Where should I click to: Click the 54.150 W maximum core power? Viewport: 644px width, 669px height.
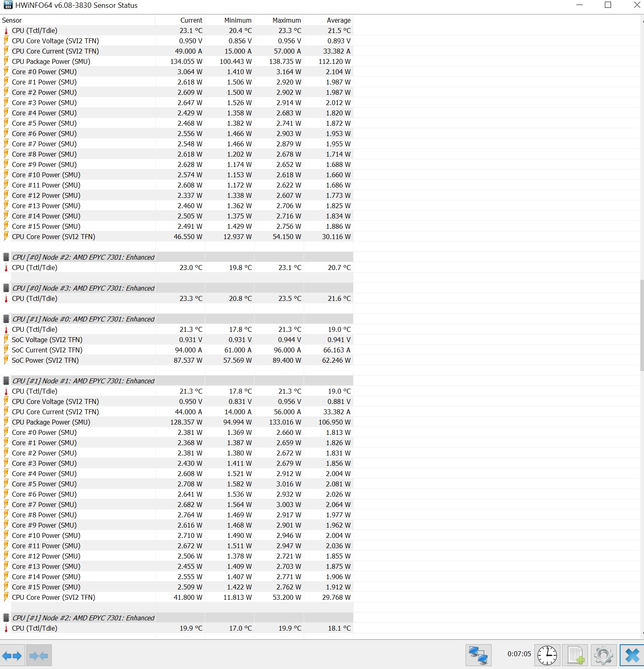tap(287, 237)
